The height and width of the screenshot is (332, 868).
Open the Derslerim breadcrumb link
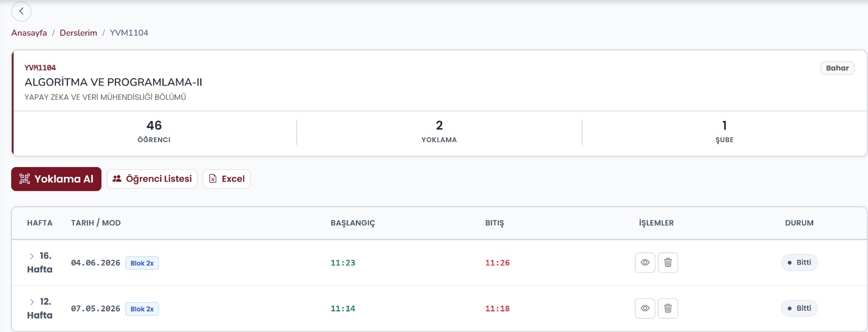pyautogui.click(x=78, y=33)
